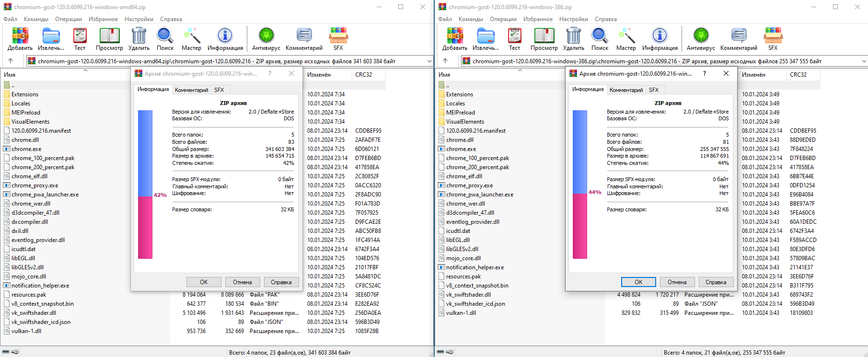Click the 44% compression bar in the 386 dialog

(580, 184)
